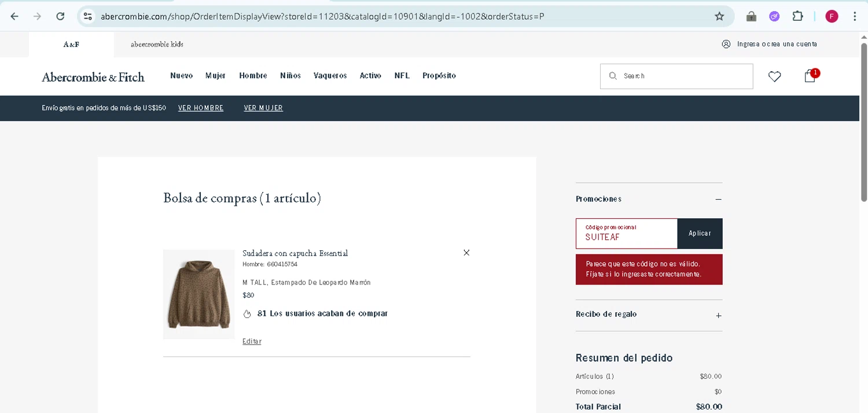Switch to the A&F brand tab

71,45
